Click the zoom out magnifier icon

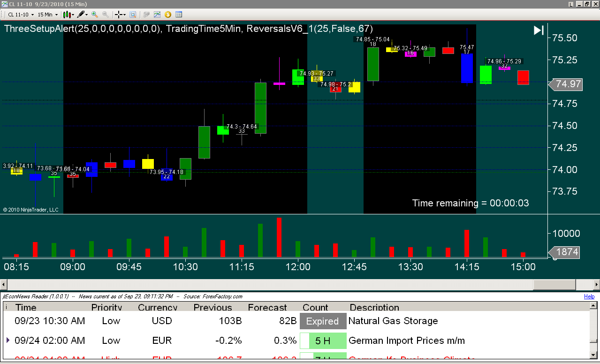(105, 15)
